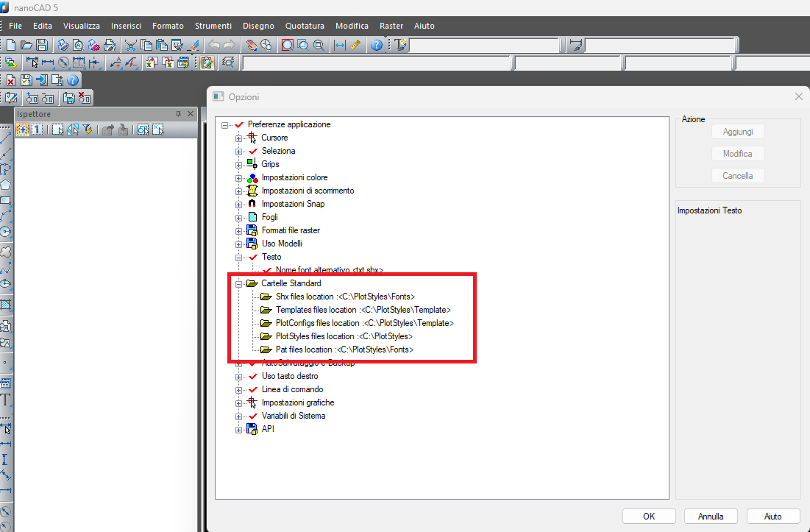Collapse the Cartelle Standard node
The image size is (810, 532).
(x=238, y=283)
